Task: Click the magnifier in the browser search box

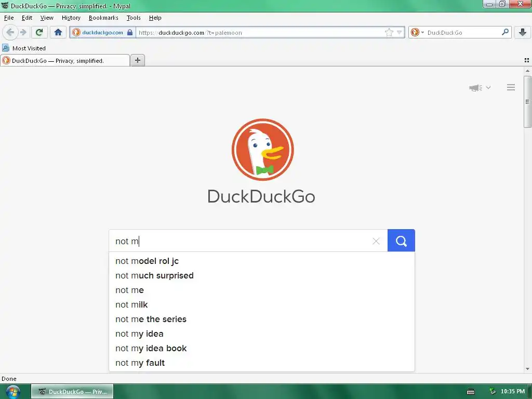Action: (x=505, y=32)
